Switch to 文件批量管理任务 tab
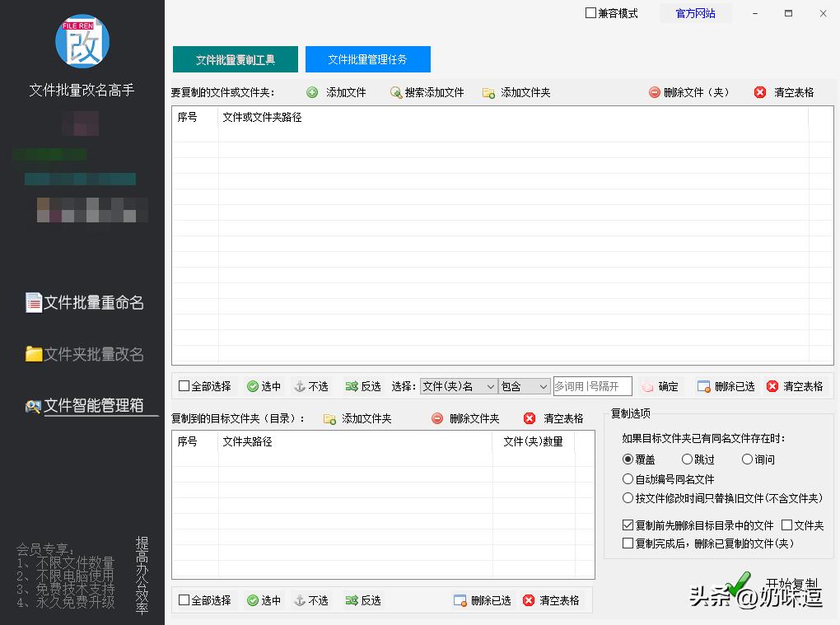 368,58
